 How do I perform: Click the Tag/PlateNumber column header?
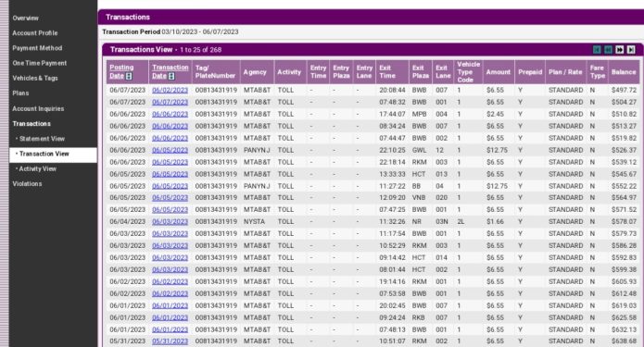(216, 72)
